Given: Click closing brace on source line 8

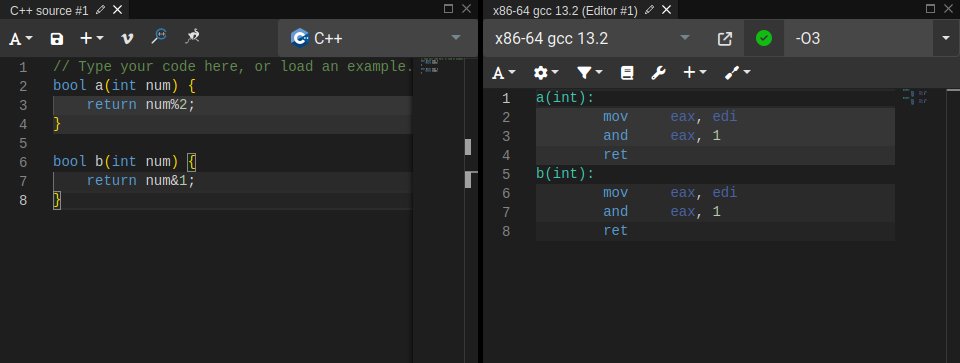Looking at the screenshot, I should [58, 200].
